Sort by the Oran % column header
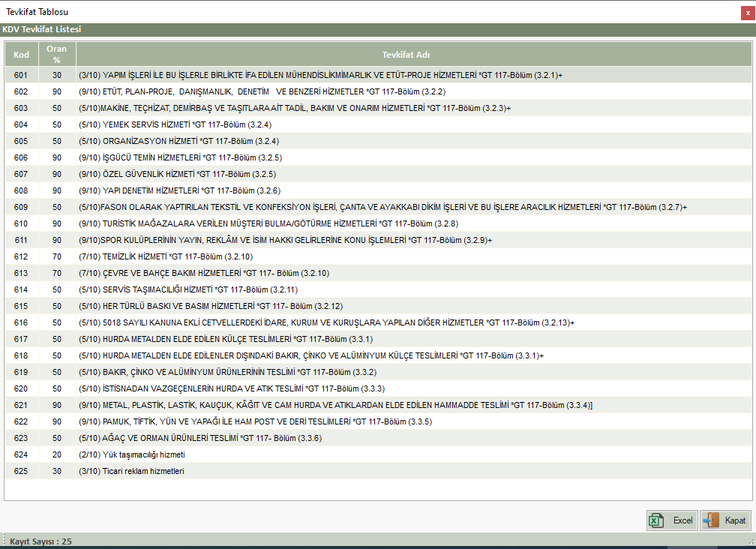The width and height of the screenshot is (756, 549). 56,55
